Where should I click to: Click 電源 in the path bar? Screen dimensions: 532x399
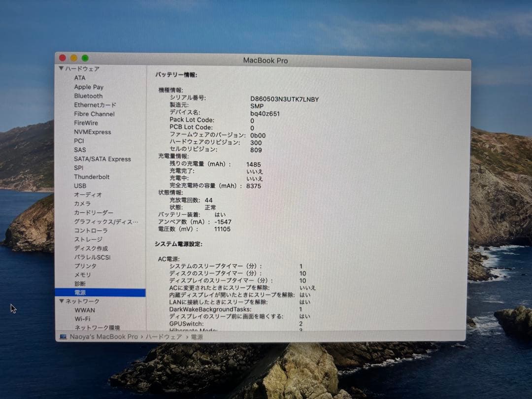197,337
